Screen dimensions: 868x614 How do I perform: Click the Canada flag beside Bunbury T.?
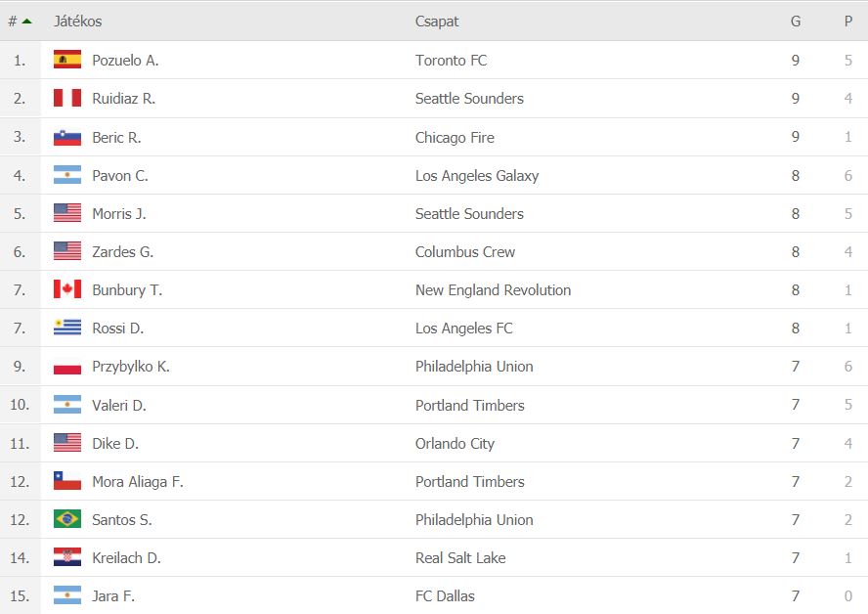point(67,289)
